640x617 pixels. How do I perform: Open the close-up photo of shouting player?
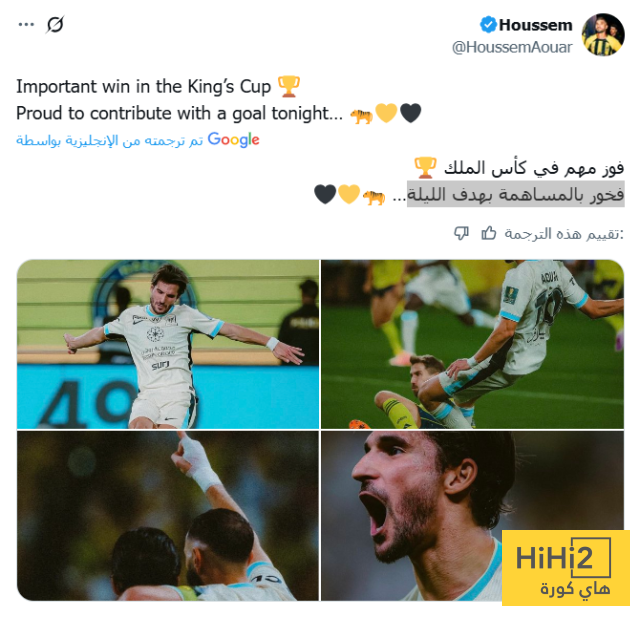(472, 516)
